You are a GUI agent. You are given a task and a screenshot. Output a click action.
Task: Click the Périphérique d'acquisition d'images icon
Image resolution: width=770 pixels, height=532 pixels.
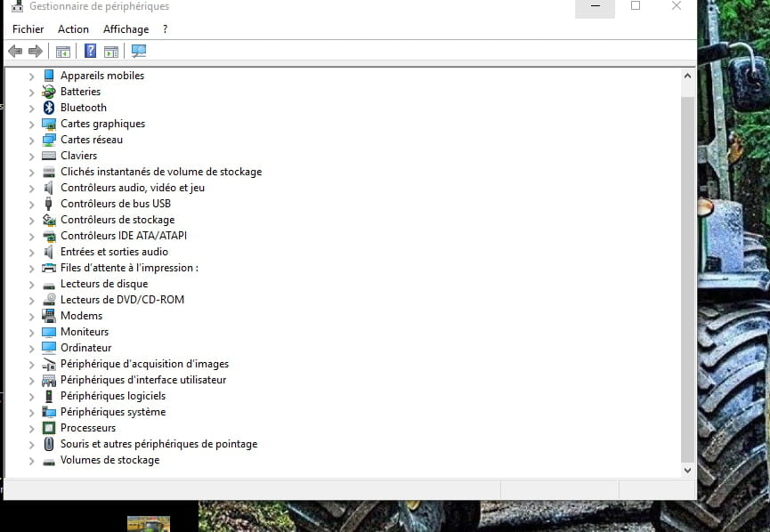click(x=49, y=364)
